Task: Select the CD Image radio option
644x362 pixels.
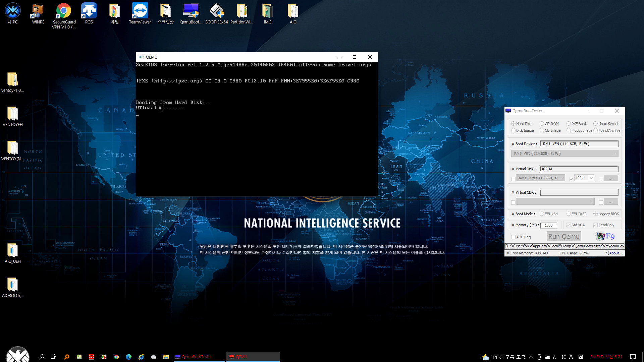Action: pos(550,130)
